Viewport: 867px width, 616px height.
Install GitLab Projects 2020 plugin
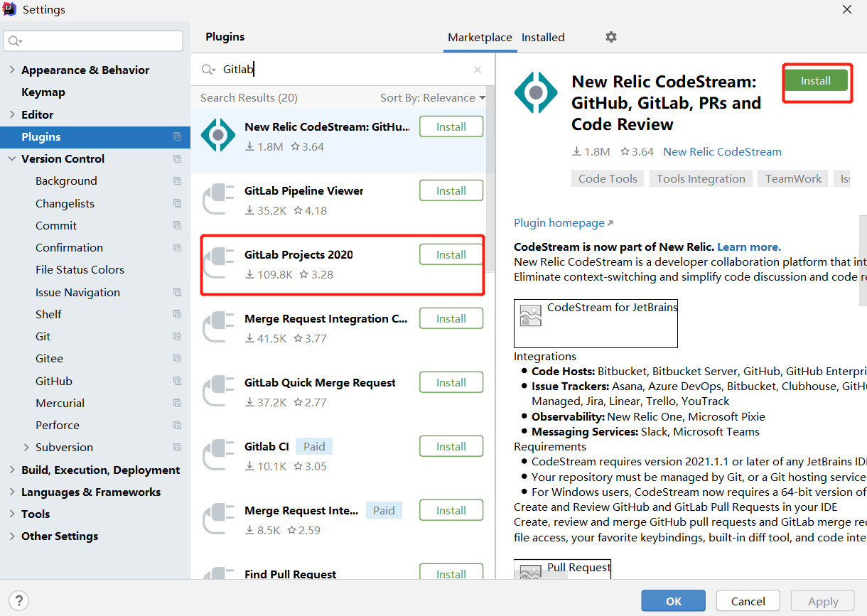pos(451,254)
